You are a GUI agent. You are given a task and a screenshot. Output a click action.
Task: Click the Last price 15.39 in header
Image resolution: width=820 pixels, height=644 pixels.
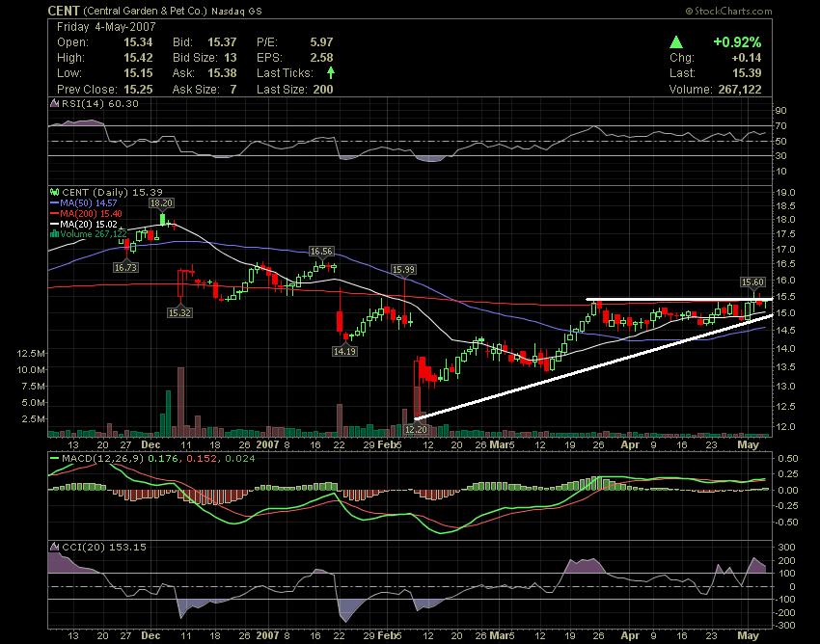coord(747,73)
